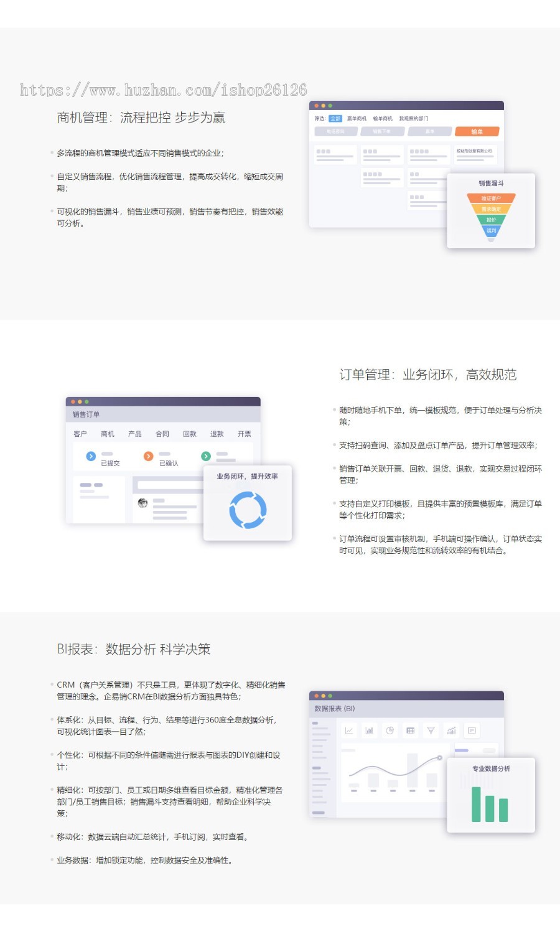Click the text report icon in BI toolbar
This screenshot has width=560, height=934.
[x=472, y=731]
